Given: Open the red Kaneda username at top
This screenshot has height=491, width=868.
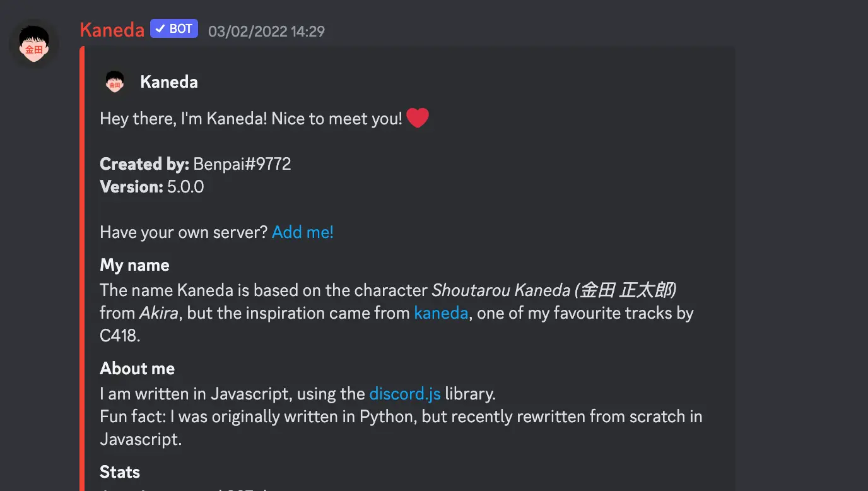Looking at the screenshot, I should 112,30.
